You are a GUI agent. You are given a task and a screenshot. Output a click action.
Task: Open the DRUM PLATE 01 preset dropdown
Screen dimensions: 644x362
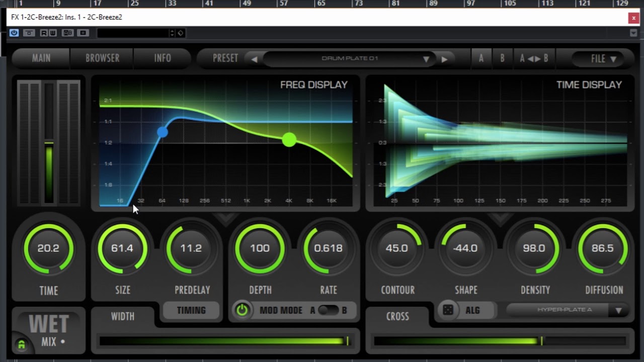pos(350,58)
